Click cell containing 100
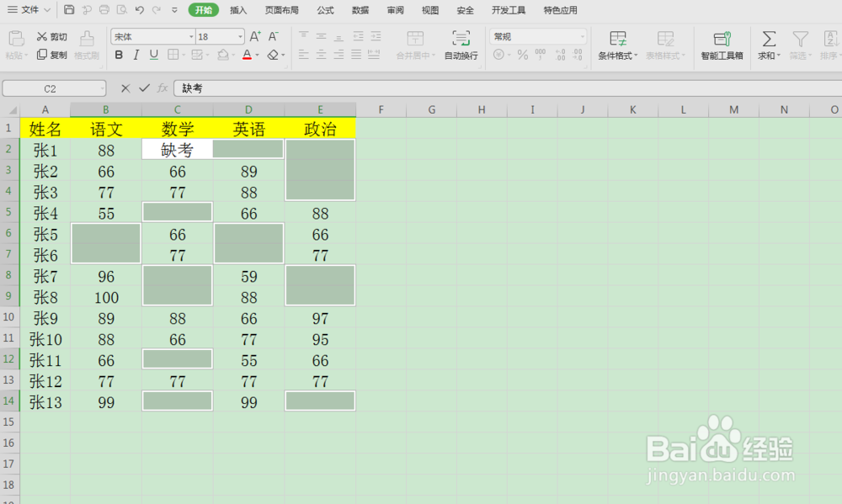 (x=106, y=297)
